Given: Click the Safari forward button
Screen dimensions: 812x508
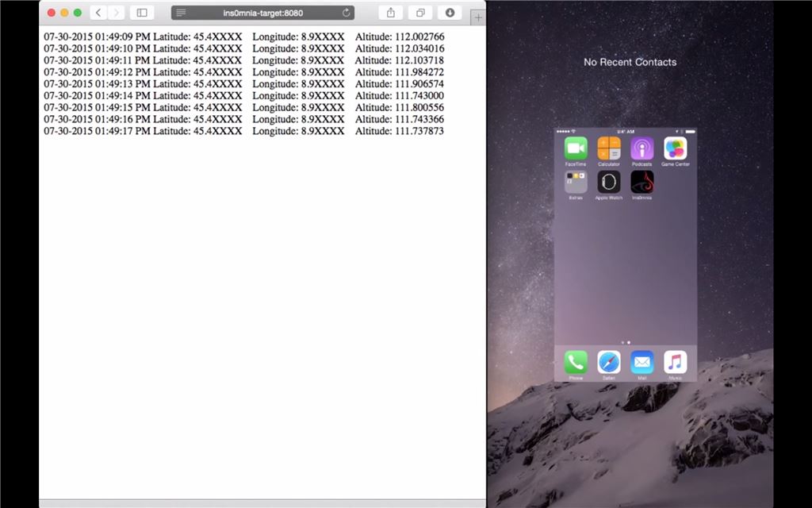Looking at the screenshot, I should click(117, 13).
